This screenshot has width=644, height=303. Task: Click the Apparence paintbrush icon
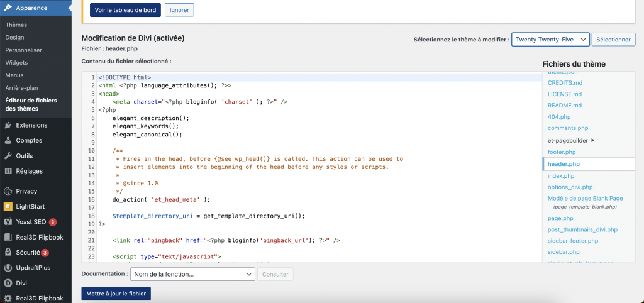(x=8, y=8)
